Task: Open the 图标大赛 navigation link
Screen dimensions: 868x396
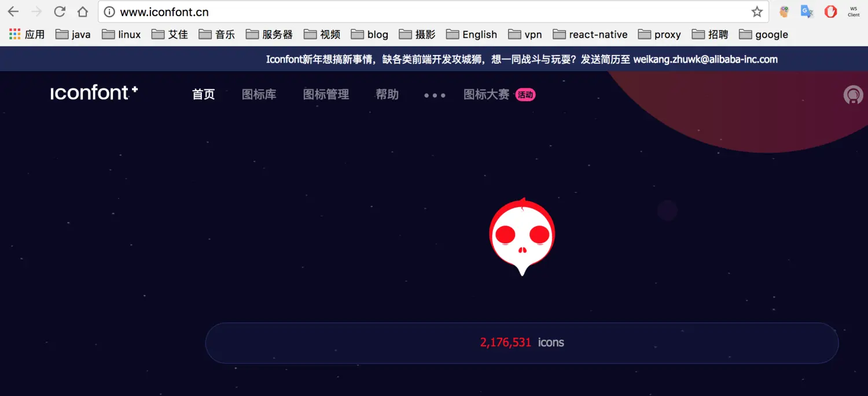Action: pyautogui.click(x=487, y=94)
